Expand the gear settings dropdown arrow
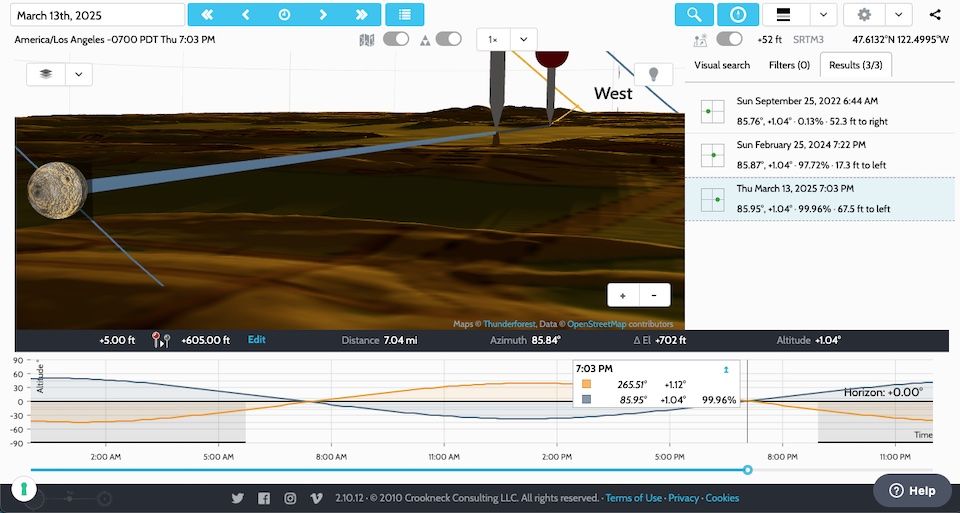Image resolution: width=960 pixels, height=513 pixels. click(898, 15)
